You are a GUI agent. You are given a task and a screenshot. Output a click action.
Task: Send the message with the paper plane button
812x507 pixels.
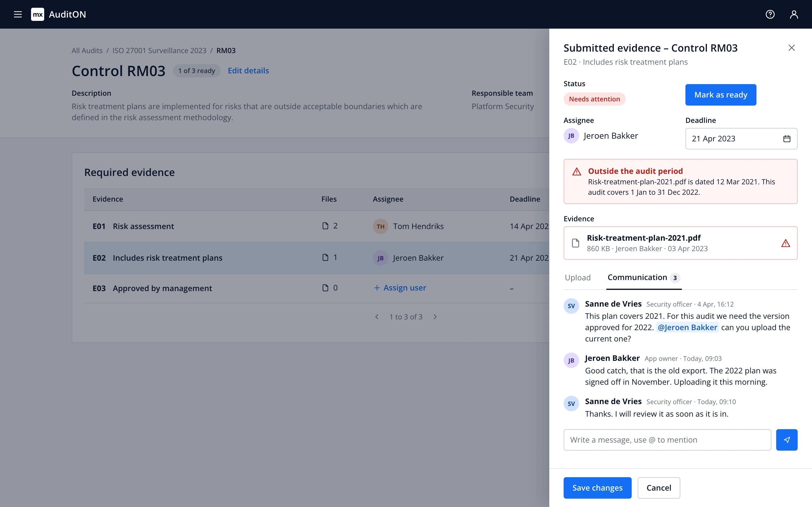point(787,440)
